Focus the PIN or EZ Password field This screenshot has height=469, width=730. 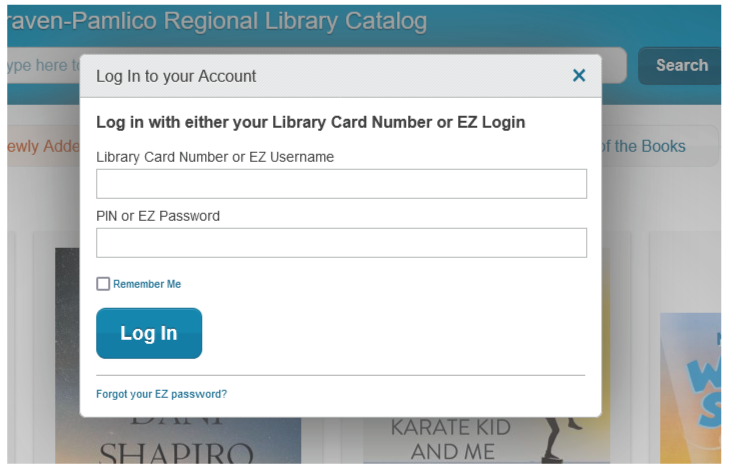pos(341,243)
